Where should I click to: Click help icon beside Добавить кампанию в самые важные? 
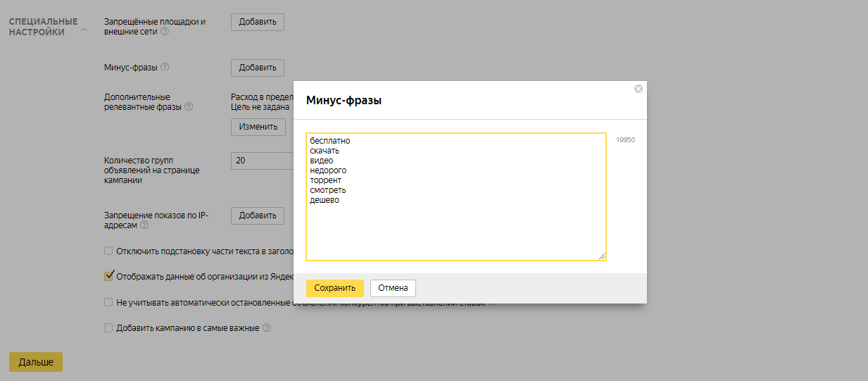click(267, 327)
